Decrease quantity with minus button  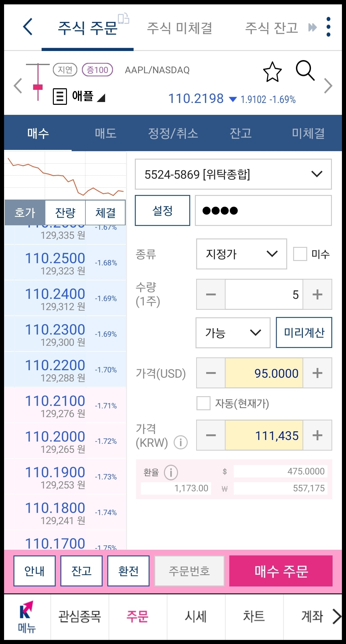(x=211, y=294)
